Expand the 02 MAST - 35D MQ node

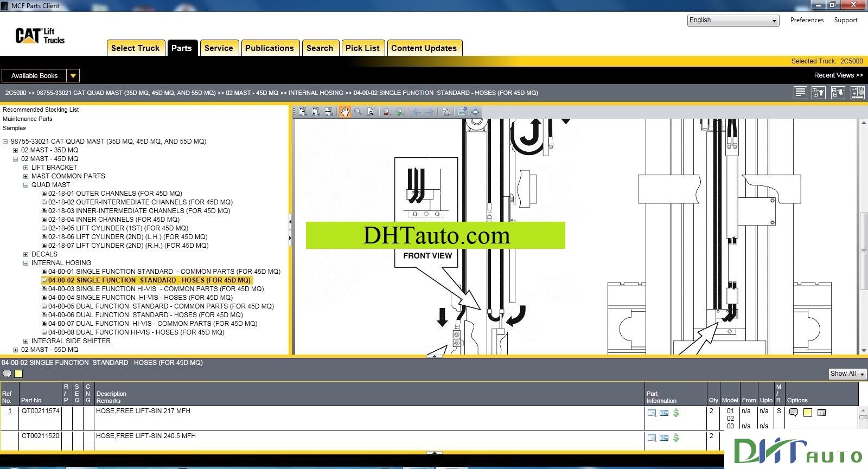(x=15, y=150)
